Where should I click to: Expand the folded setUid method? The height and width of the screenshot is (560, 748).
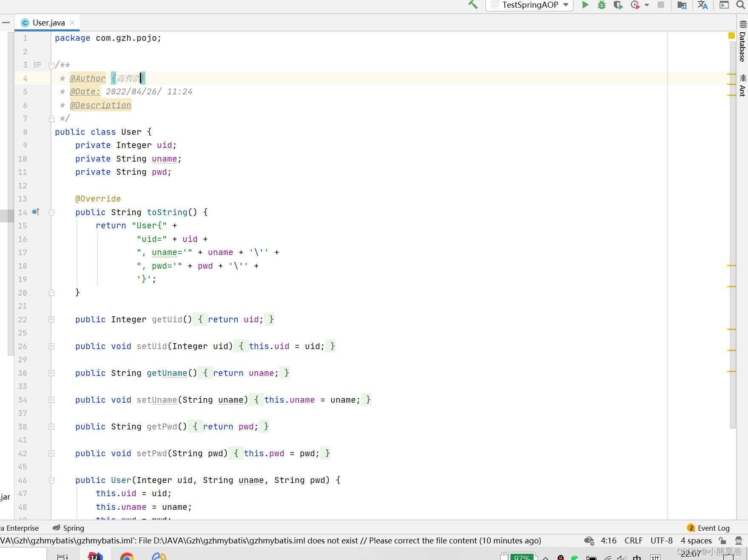pyautogui.click(x=51, y=346)
